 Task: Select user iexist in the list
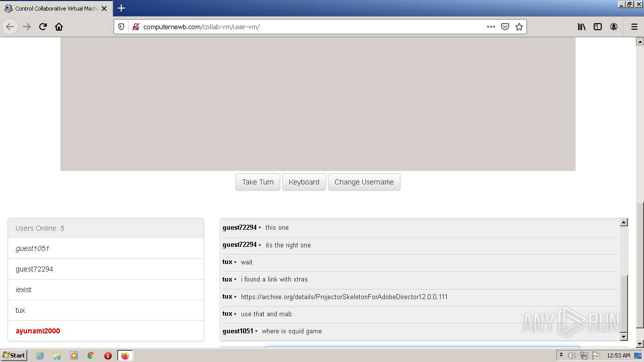(106, 290)
